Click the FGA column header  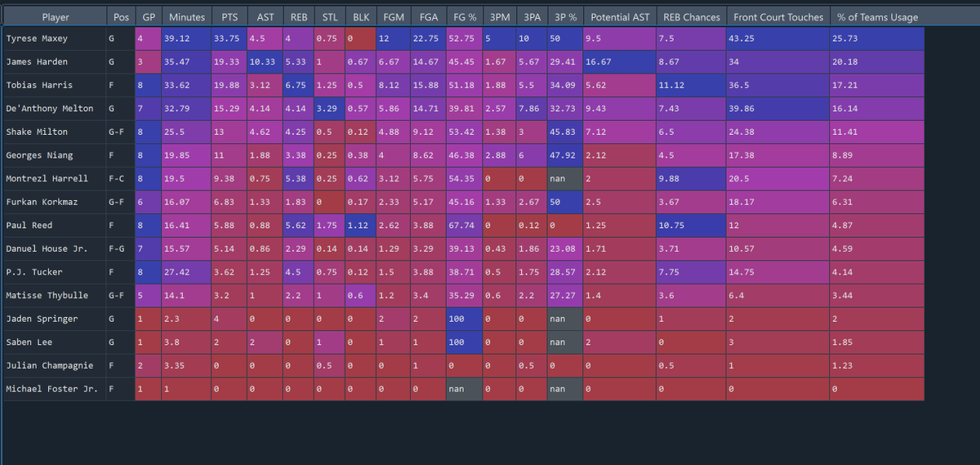(429, 17)
